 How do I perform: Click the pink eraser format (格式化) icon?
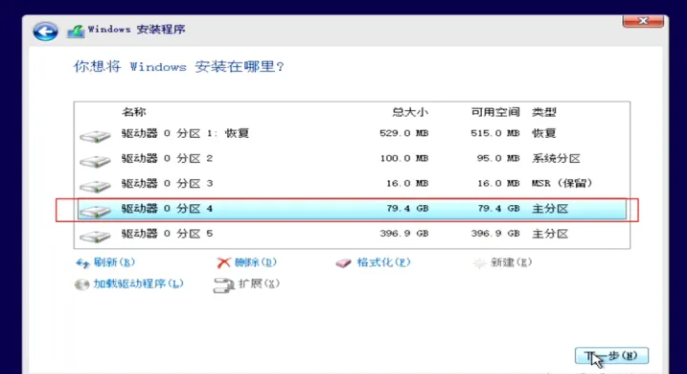344,263
